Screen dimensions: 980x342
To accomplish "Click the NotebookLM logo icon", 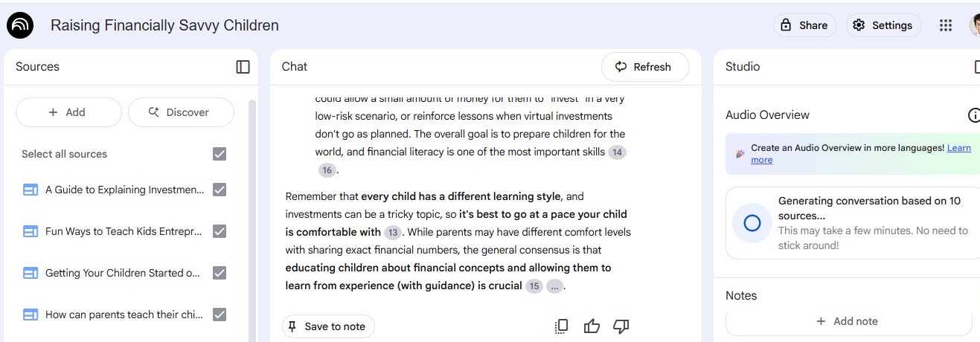I will pyautogui.click(x=20, y=25).
